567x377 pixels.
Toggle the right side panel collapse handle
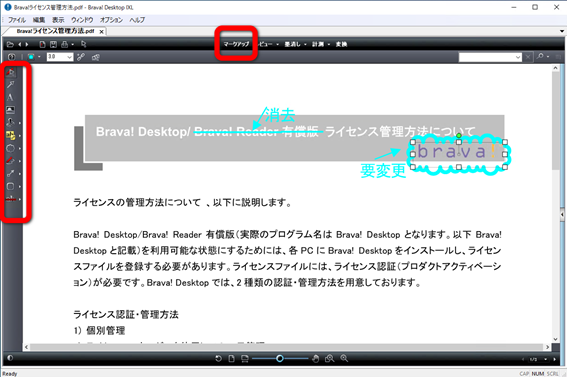click(562, 215)
